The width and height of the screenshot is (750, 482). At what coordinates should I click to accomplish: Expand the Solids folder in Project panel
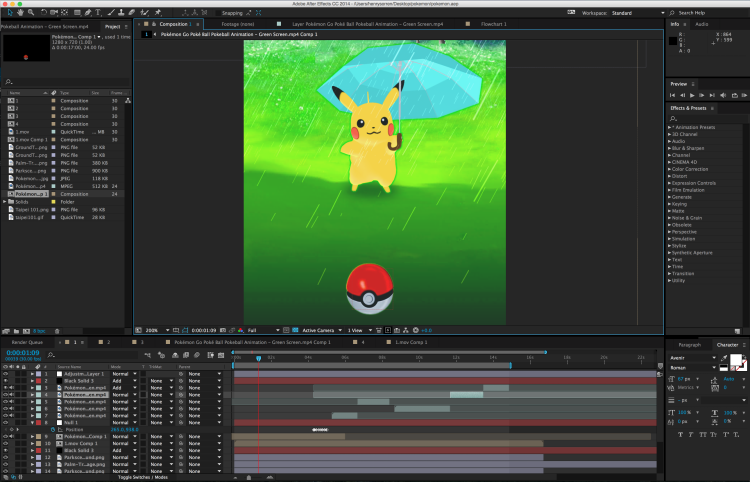[5, 202]
